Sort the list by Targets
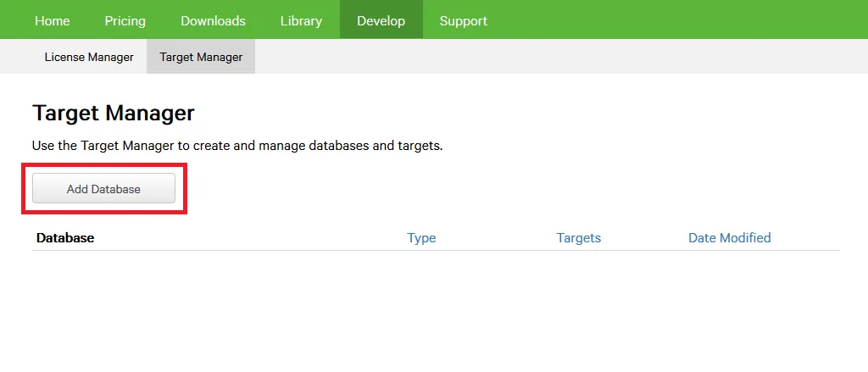The image size is (868, 372). pos(578,238)
